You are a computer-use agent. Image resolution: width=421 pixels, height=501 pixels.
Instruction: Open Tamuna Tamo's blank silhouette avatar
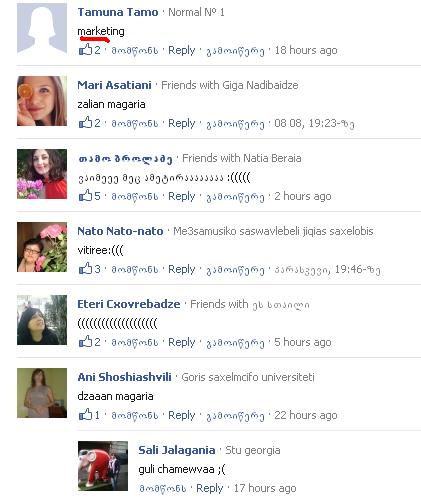[42, 28]
